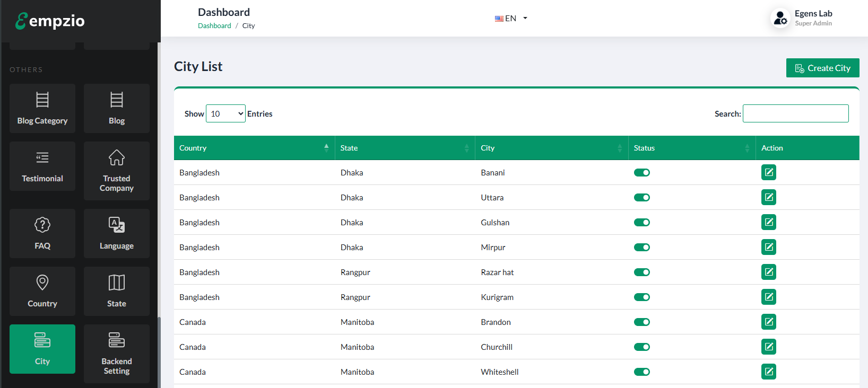
Task: Follow the Dashboard breadcrumb link
Action: [x=214, y=25]
